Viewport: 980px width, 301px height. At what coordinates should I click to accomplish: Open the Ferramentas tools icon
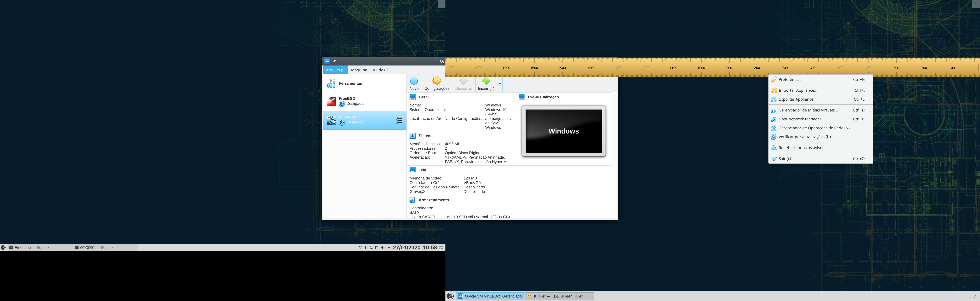tap(331, 83)
